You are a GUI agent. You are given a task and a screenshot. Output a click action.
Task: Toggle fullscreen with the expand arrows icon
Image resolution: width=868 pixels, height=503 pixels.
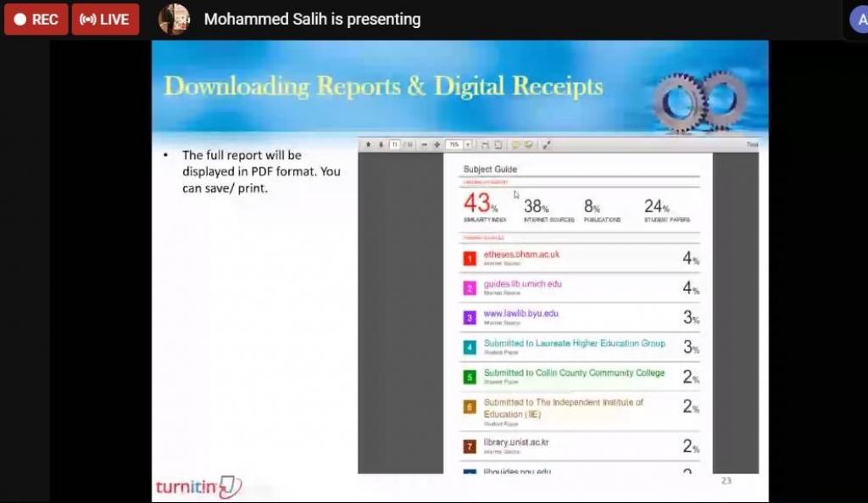(547, 145)
